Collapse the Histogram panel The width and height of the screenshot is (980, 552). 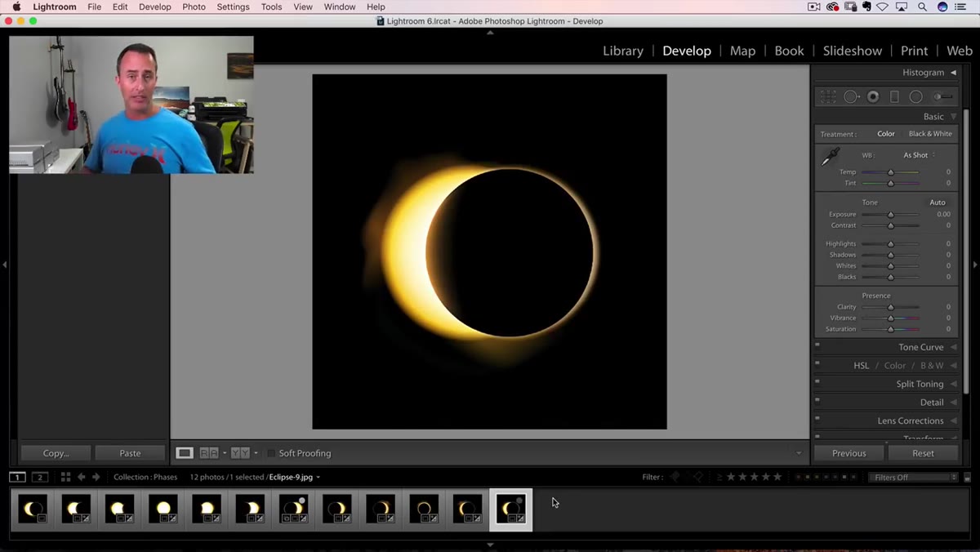(x=953, y=73)
